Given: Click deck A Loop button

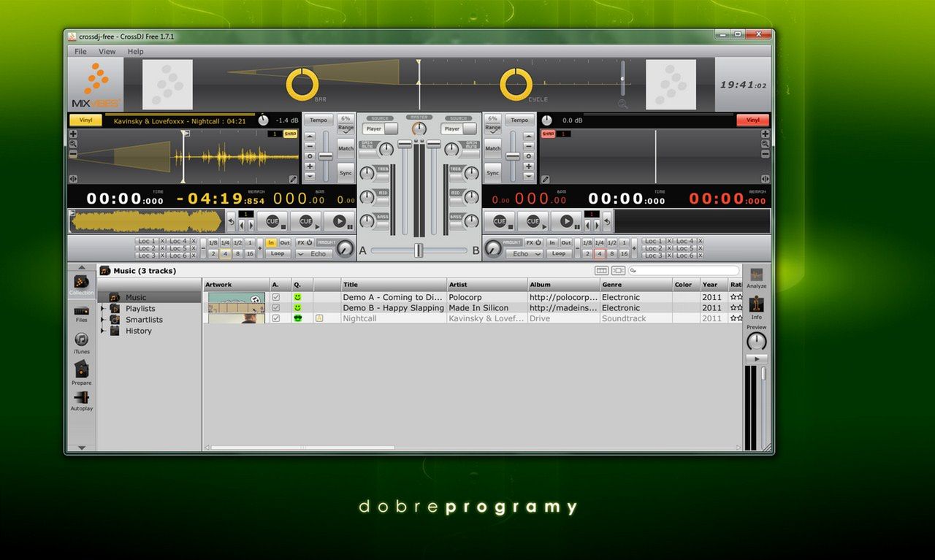Looking at the screenshot, I should click(277, 254).
